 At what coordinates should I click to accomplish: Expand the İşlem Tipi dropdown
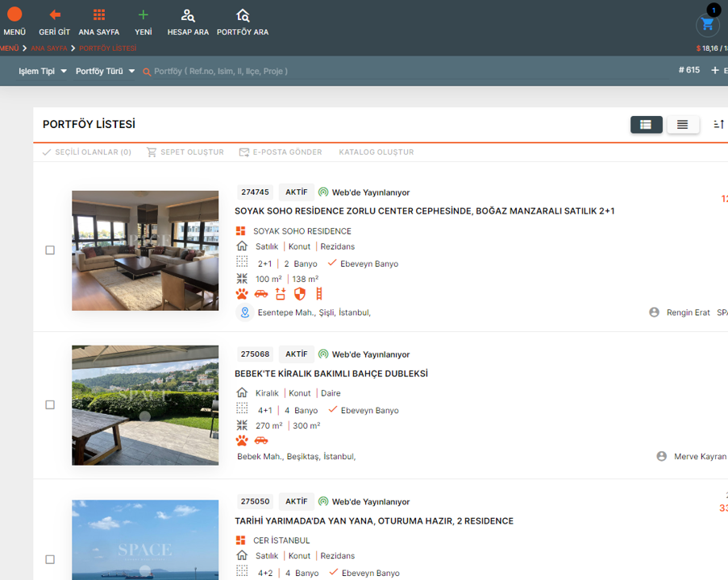point(43,72)
